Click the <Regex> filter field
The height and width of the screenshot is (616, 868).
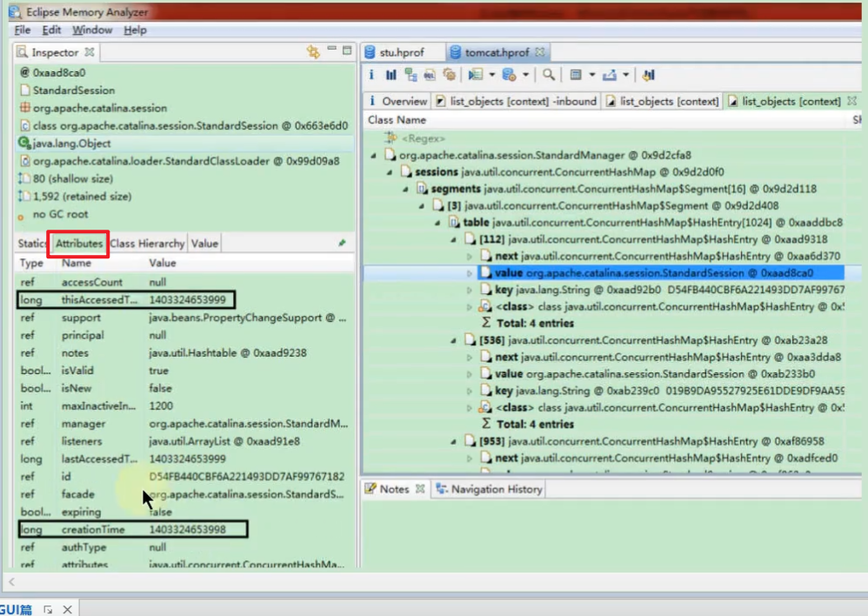click(423, 138)
